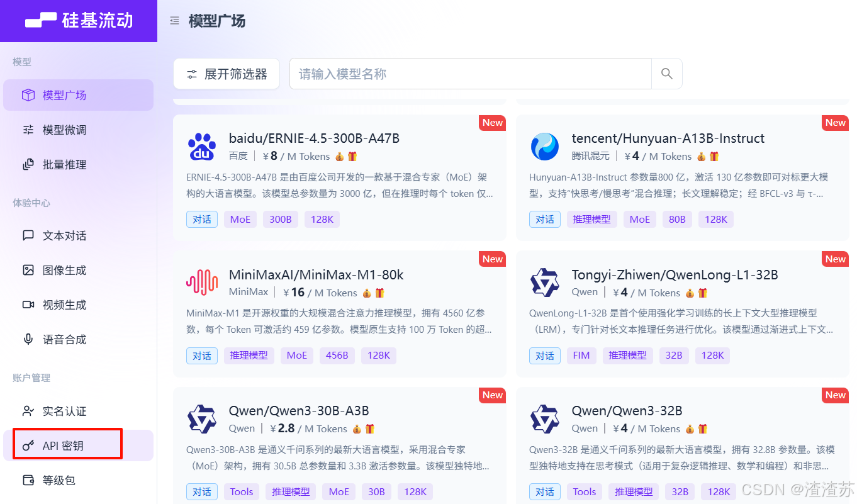Image resolution: width=857 pixels, height=504 pixels.
Task: Click the 硅基流动 logo
Action: tap(79, 21)
